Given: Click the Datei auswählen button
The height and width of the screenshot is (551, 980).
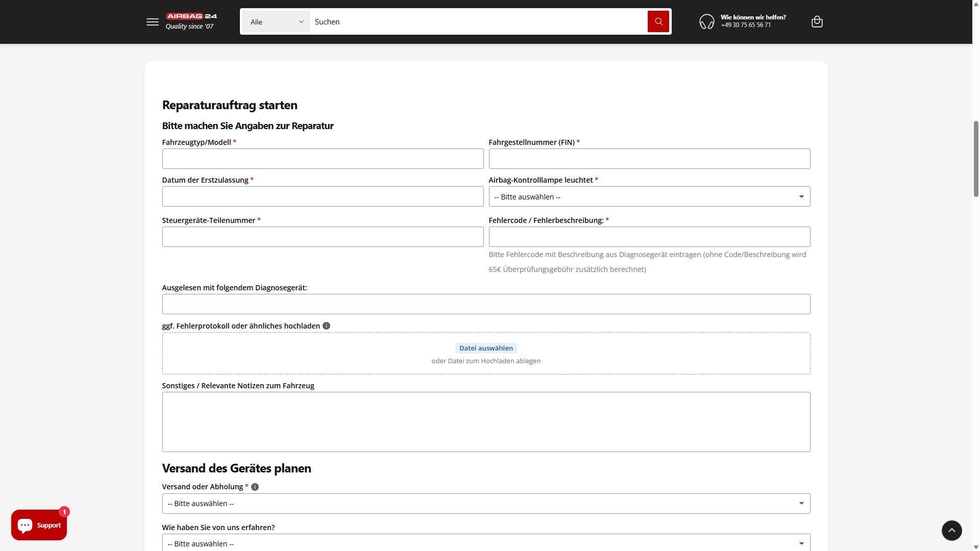Looking at the screenshot, I should [x=485, y=348].
